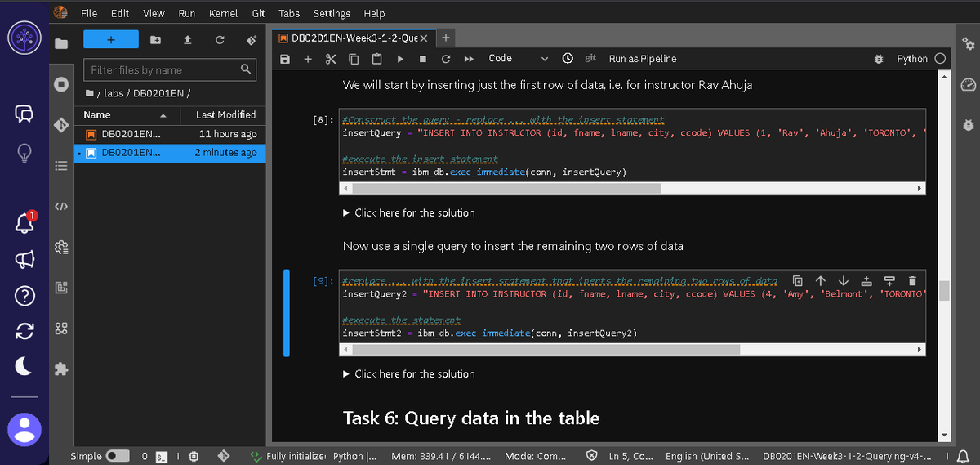
Task: Open the cell type Code dropdown
Action: point(519,59)
